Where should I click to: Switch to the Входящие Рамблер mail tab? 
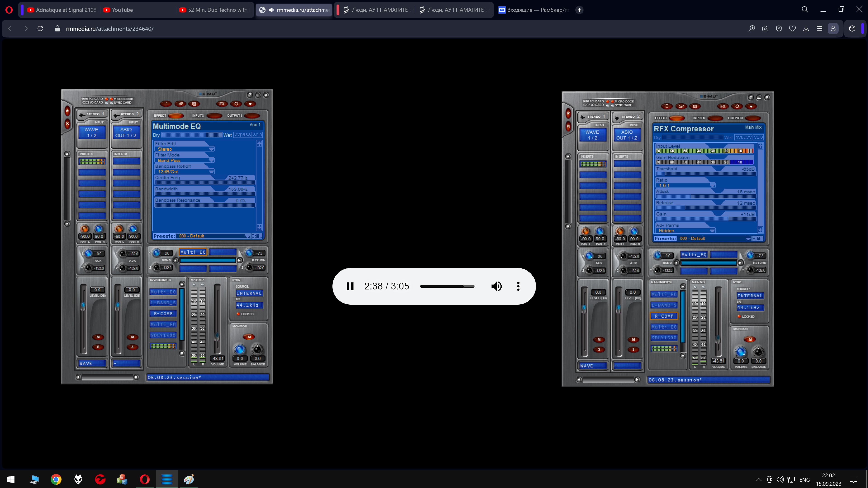[534, 10]
